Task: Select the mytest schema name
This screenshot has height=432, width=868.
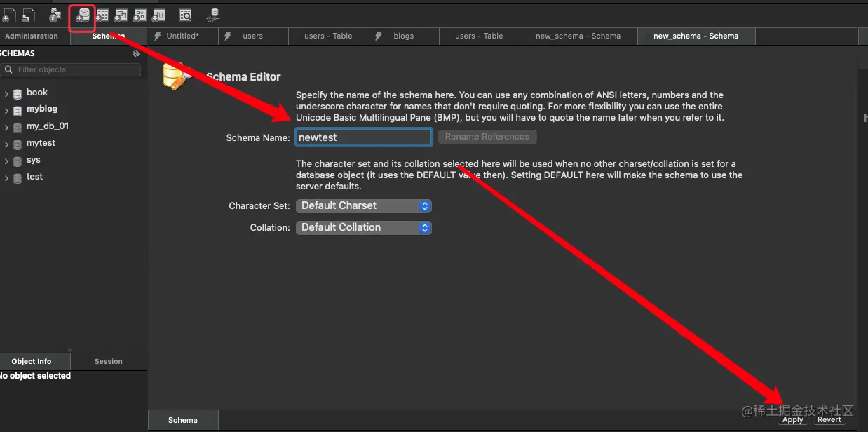Action: 41,143
